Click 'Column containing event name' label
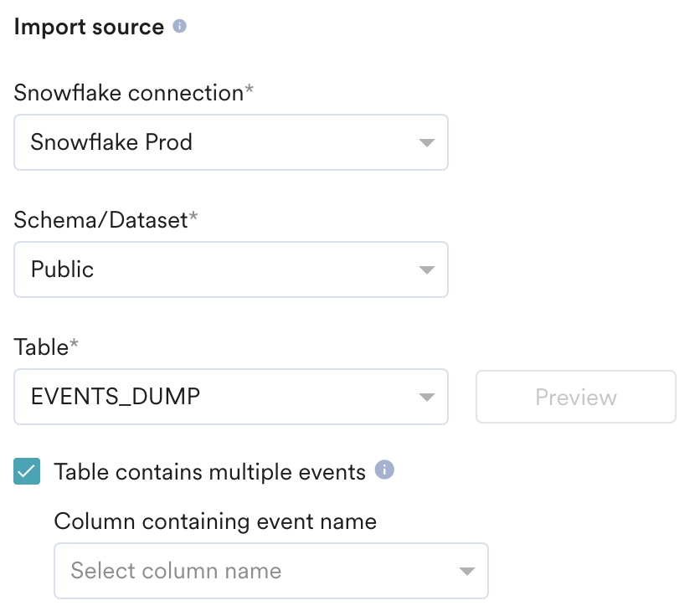700x616 pixels. [x=215, y=521]
